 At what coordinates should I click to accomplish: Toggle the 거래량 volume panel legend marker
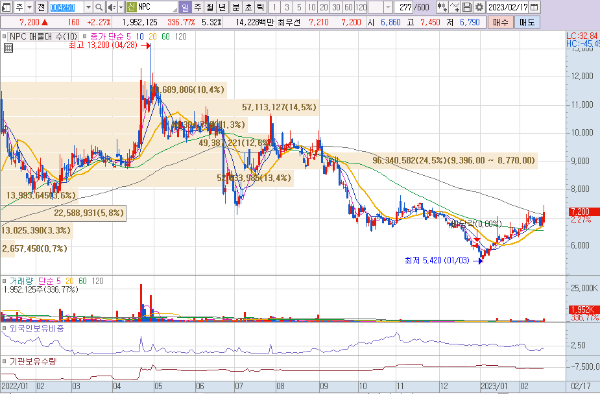point(4,281)
